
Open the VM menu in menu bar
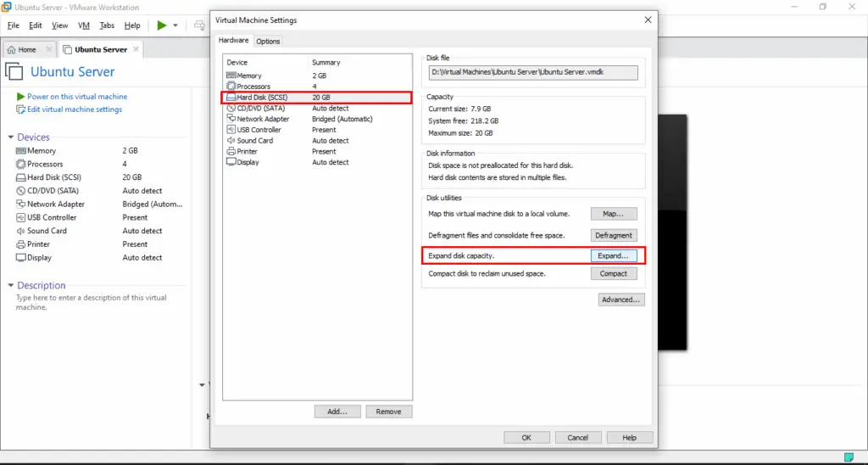(x=84, y=25)
